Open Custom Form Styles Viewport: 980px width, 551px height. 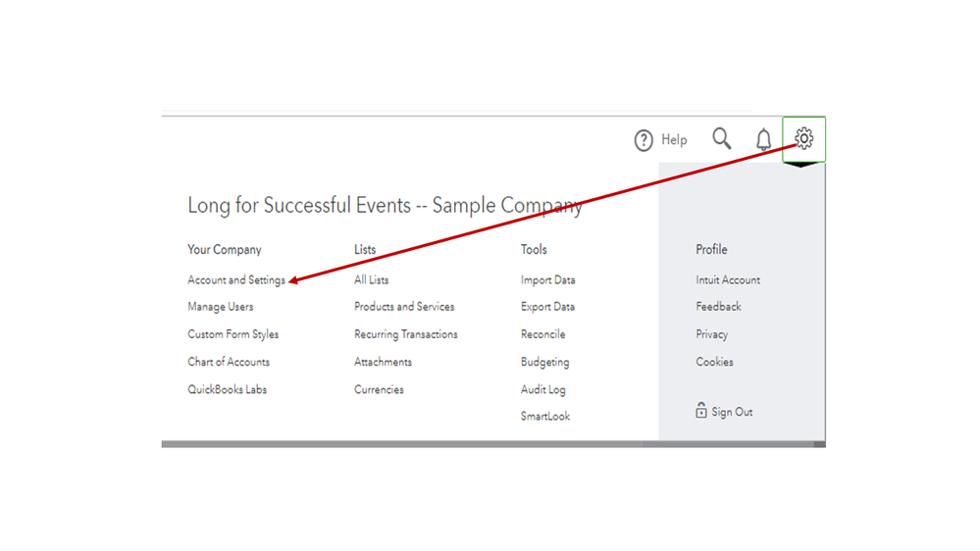tap(233, 334)
